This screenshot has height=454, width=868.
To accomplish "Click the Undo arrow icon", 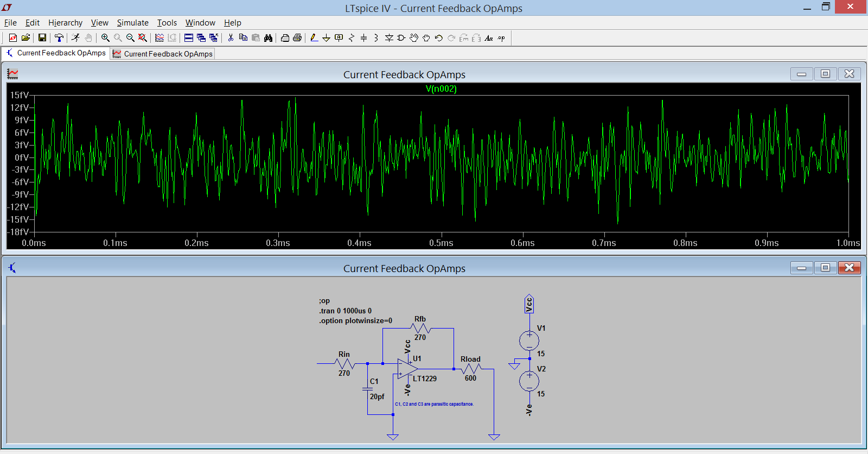I will pos(439,38).
